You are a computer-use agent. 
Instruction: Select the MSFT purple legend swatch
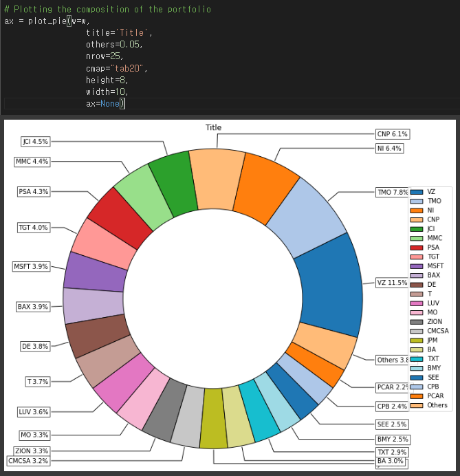click(416, 266)
